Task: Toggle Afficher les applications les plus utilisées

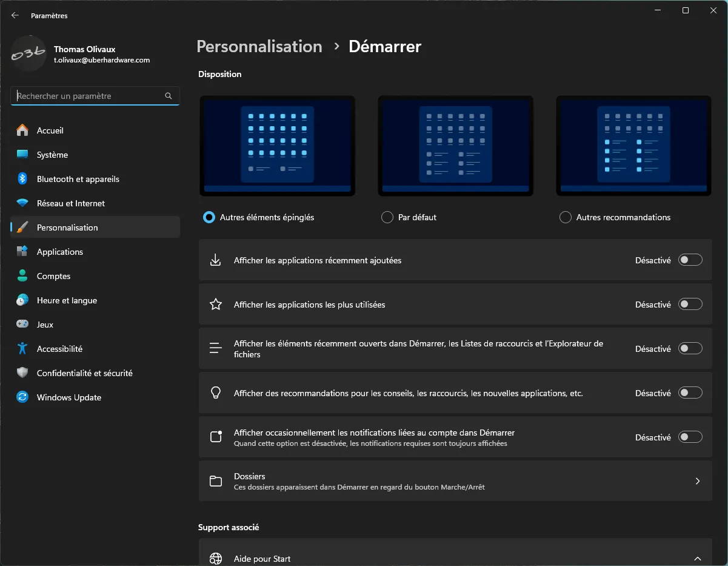Action: coord(690,304)
